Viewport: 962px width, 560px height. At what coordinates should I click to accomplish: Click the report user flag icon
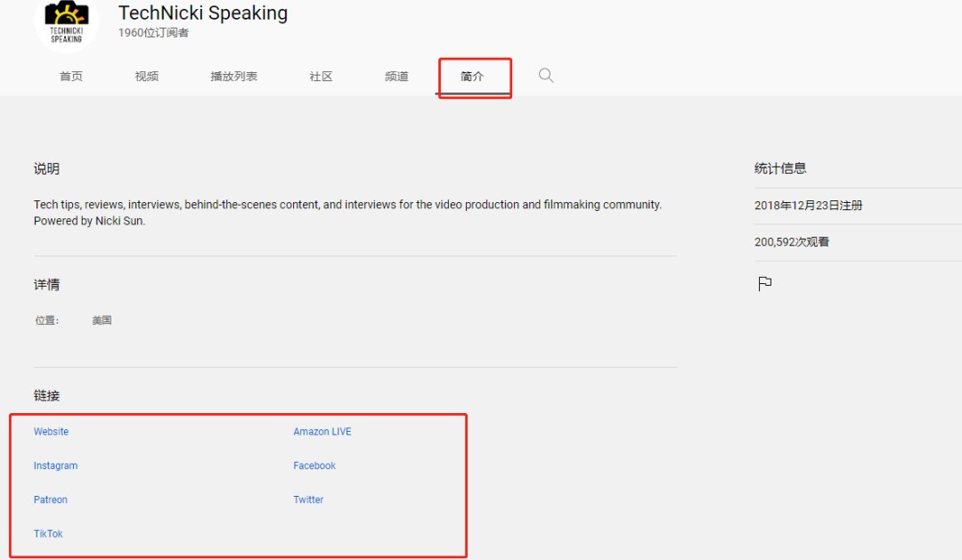click(764, 283)
